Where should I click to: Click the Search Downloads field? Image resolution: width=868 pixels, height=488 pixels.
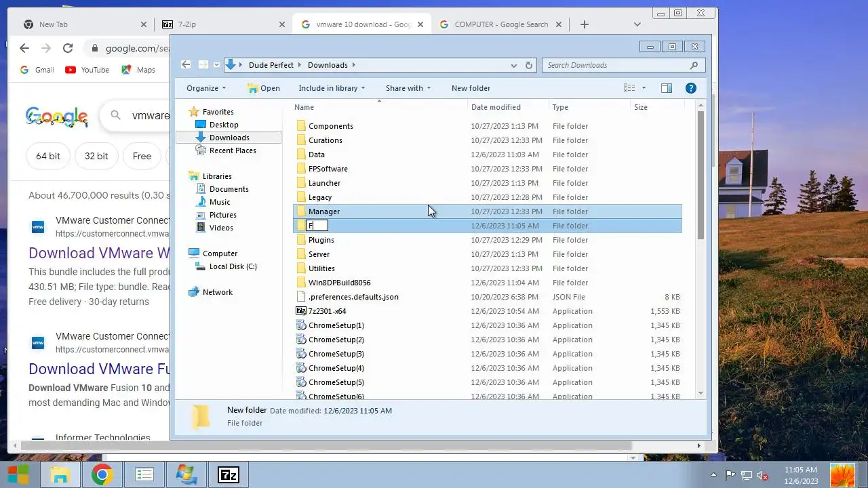(x=624, y=65)
